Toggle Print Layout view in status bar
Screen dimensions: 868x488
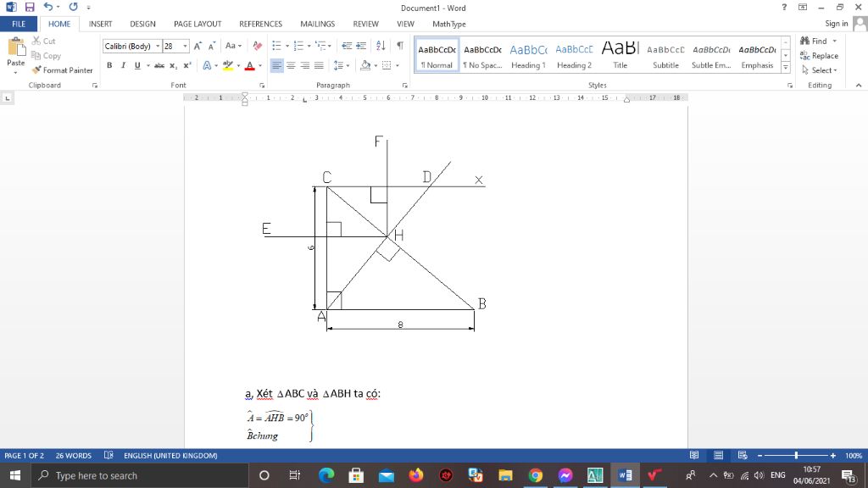point(719,455)
